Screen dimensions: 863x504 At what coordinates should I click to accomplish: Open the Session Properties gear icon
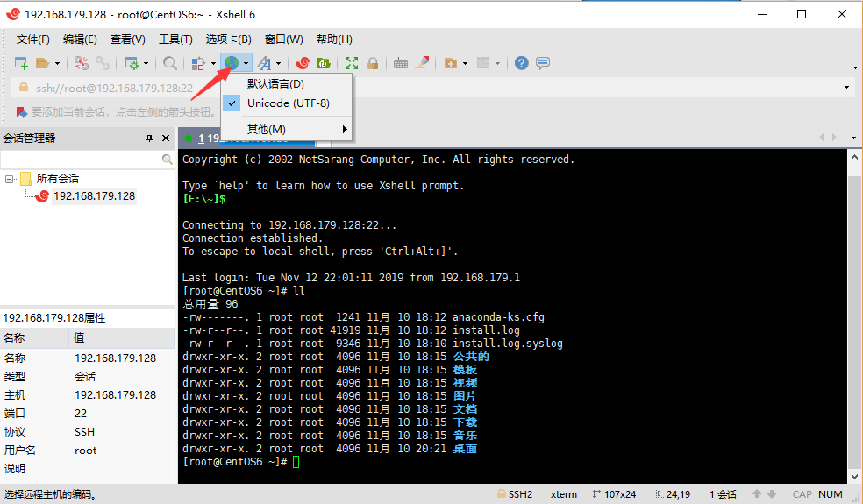(x=132, y=63)
